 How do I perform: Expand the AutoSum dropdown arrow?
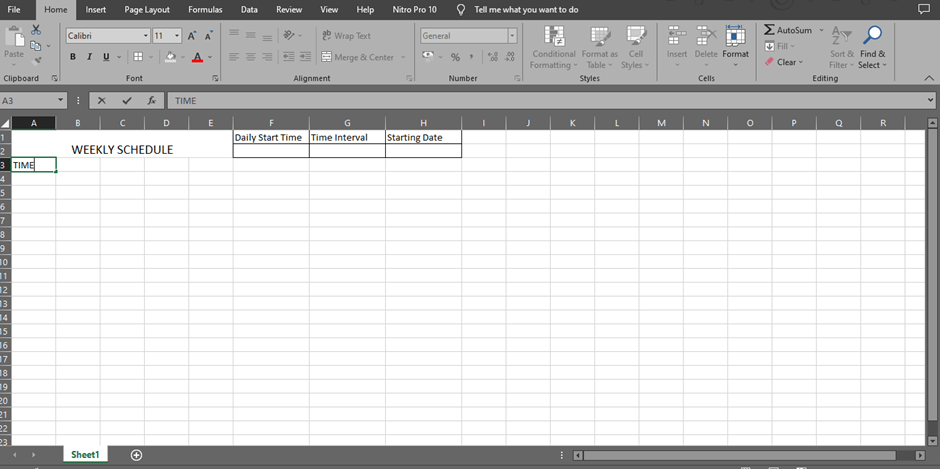tap(821, 30)
